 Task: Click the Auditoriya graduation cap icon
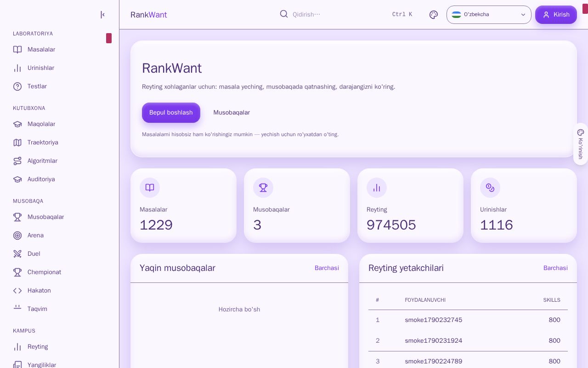[x=17, y=179]
